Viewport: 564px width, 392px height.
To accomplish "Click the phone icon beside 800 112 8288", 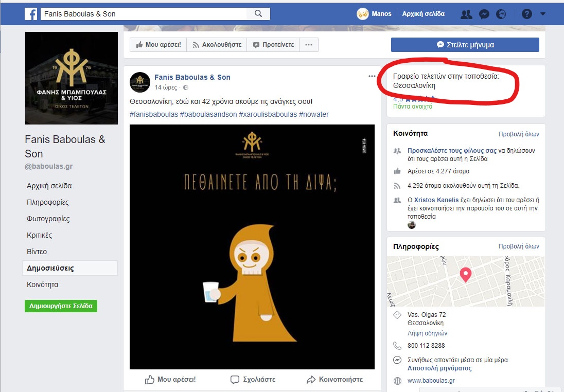I will click(397, 346).
